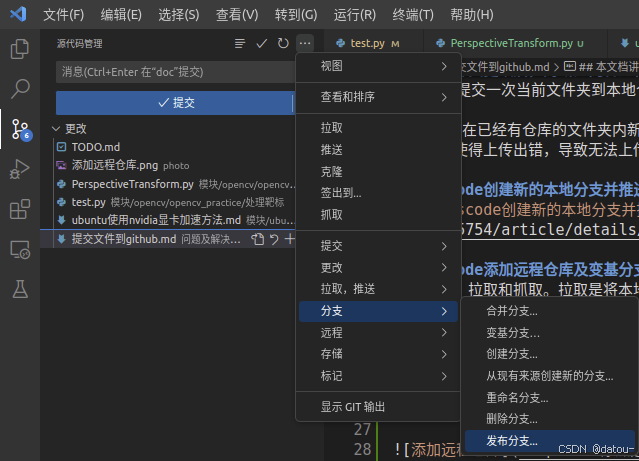This screenshot has height=461, width=639.
Task: Click TODO.md file icon in changes list
Action: click(x=62, y=147)
